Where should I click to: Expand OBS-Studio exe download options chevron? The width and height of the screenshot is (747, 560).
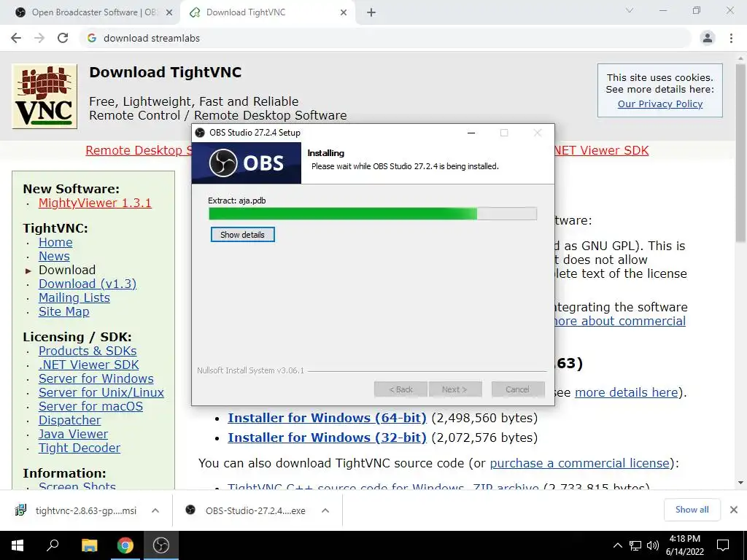pos(325,510)
